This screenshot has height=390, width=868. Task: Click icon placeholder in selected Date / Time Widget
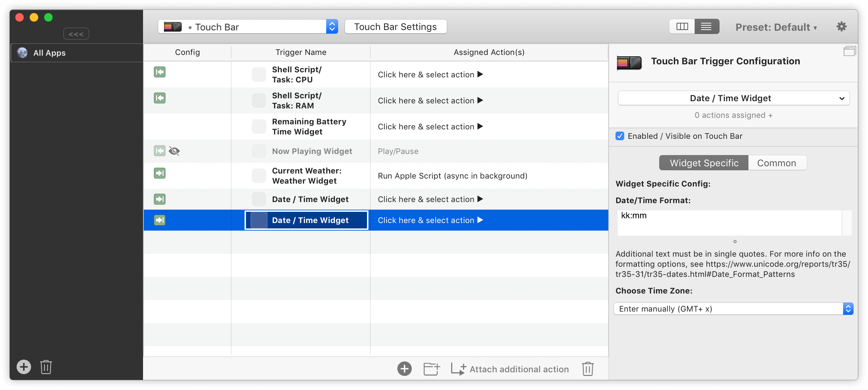[x=259, y=220]
